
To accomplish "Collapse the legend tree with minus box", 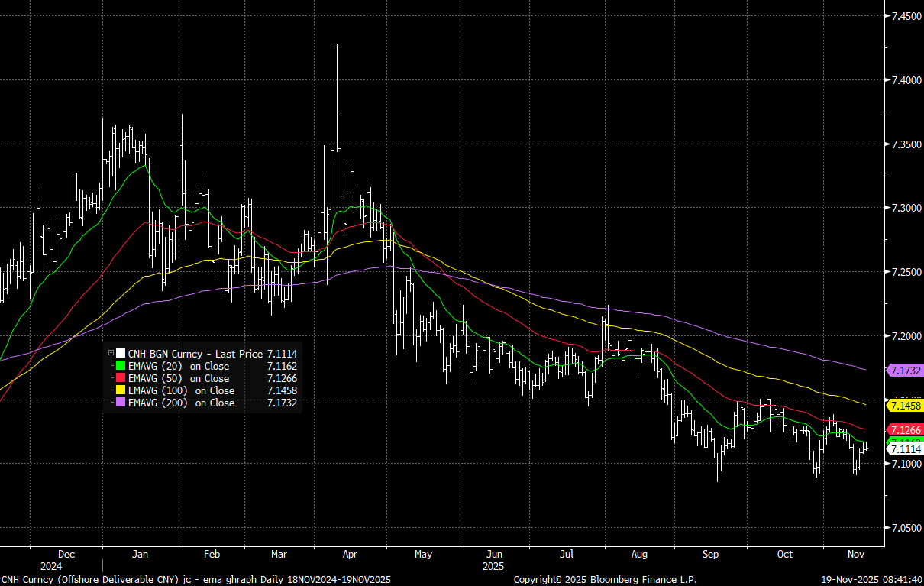I will tap(111, 354).
